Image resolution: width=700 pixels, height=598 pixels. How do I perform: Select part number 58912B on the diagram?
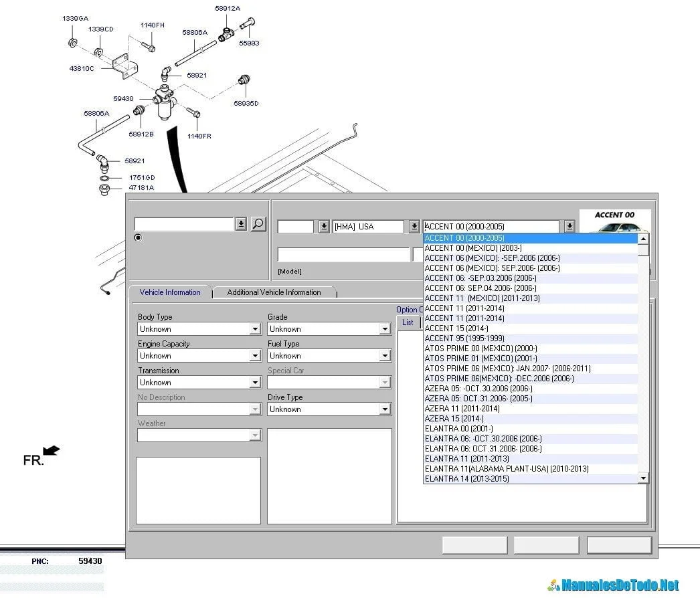tap(141, 134)
